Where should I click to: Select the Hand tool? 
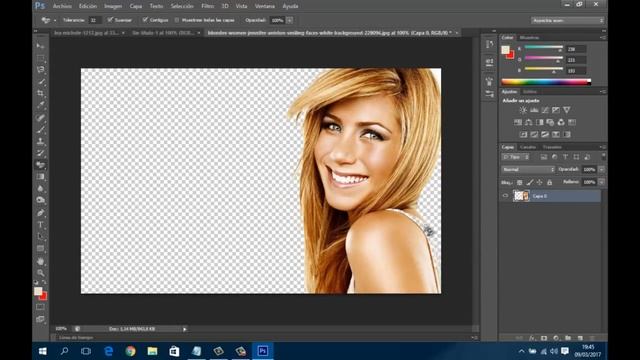click(40, 261)
